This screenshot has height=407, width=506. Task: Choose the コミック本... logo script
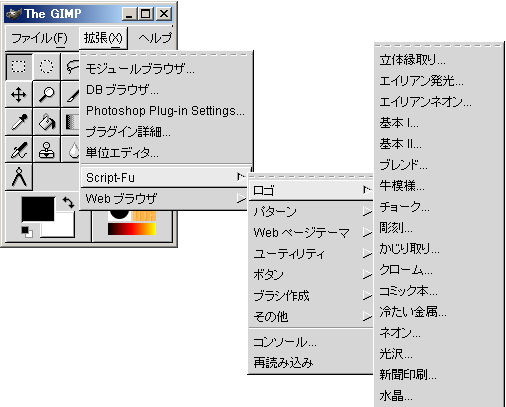pyautogui.click(x=438, y=291)
